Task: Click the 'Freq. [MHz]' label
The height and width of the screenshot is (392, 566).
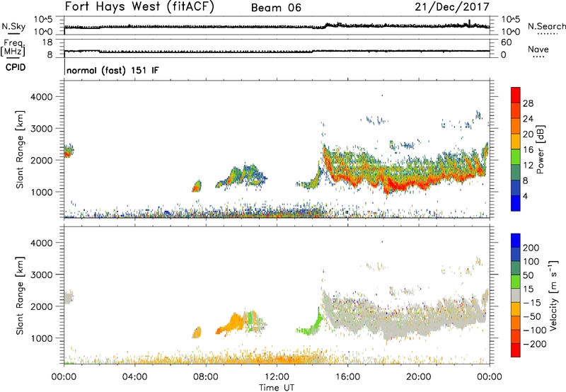Action: click(13, 48)
